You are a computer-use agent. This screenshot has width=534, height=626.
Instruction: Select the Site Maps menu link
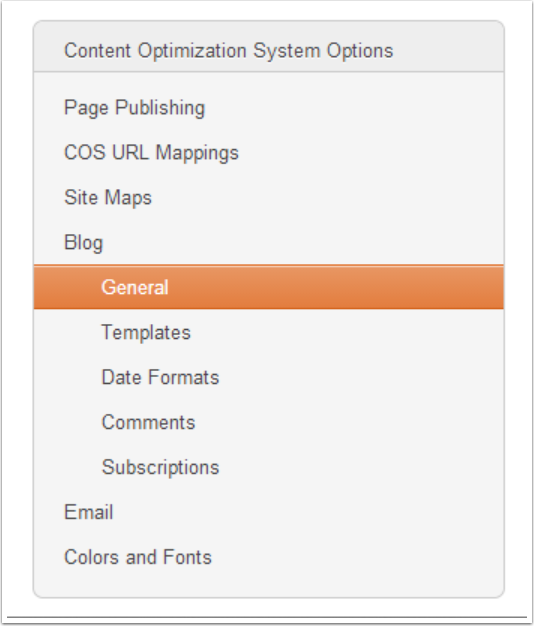[x=108, y=198]
